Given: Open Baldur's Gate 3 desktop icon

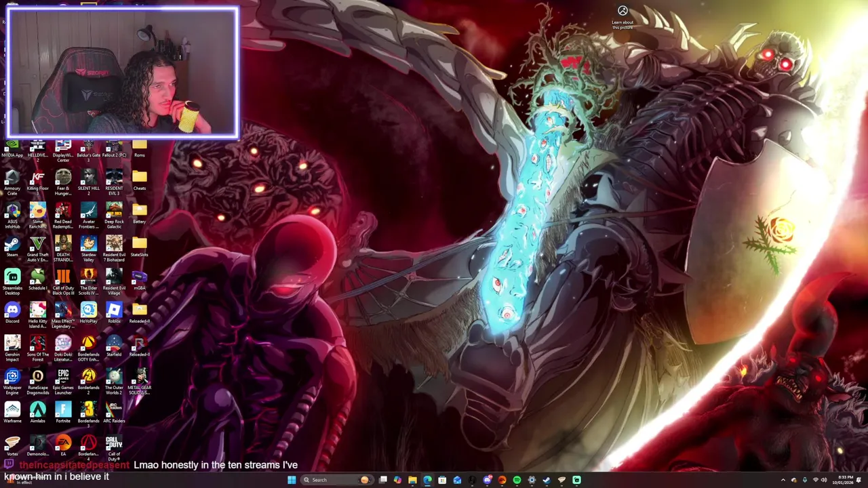Looking at the screenshot, I should [x=88, y=149].
